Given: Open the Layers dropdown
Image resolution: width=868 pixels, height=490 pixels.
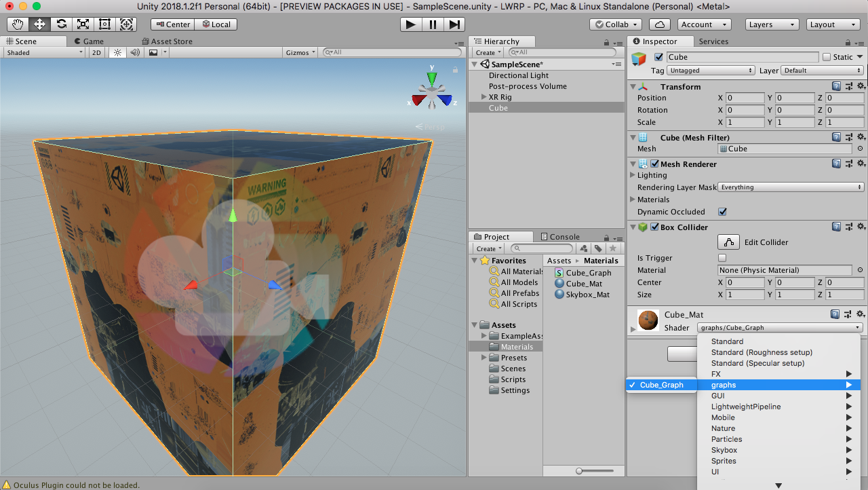Looking at the screenshot, I should (x=772, y=24).
